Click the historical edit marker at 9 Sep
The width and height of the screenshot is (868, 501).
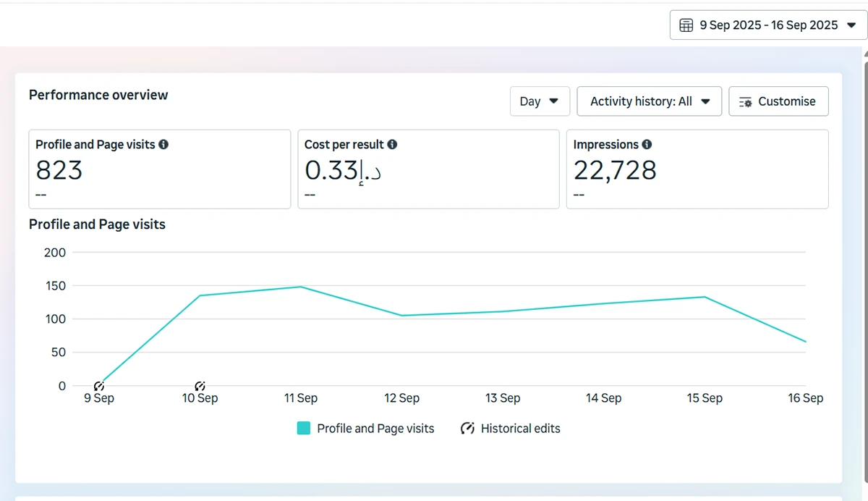point(99,386)
